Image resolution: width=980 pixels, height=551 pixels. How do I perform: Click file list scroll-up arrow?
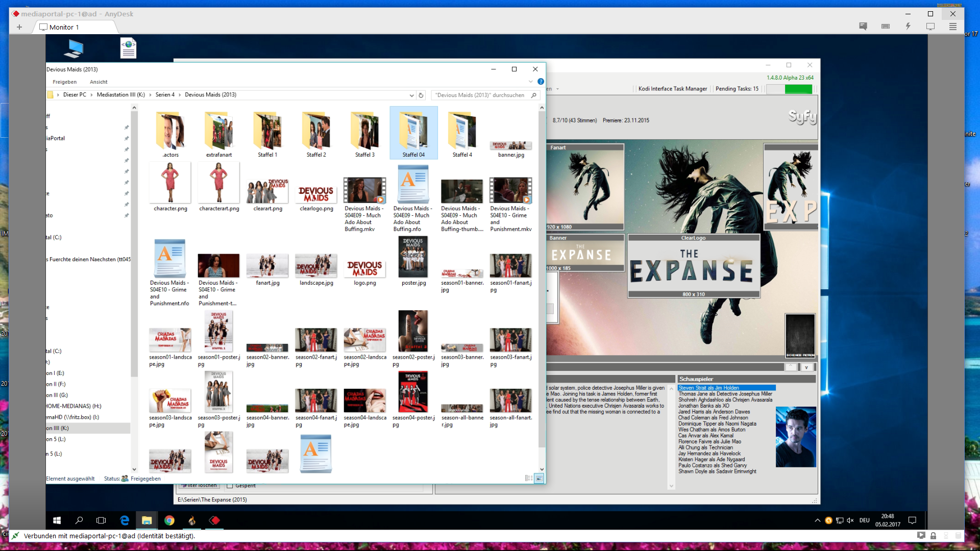tap(542, 108)
